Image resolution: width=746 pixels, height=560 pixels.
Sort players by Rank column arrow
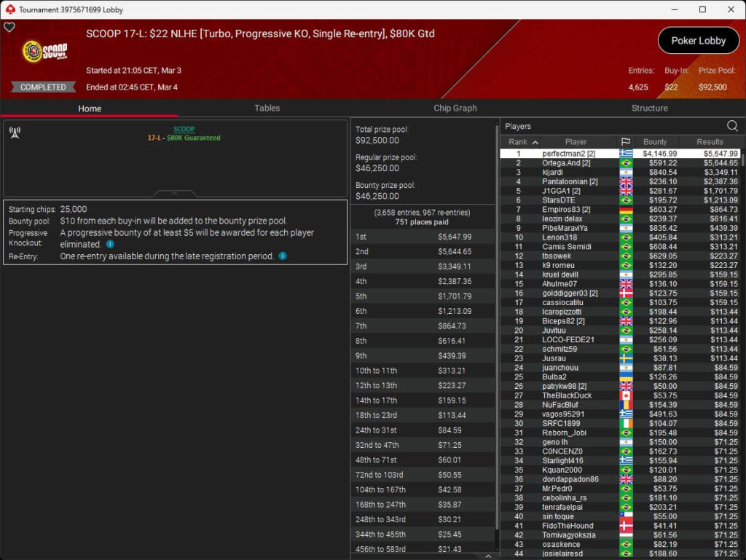pos(535,142)
